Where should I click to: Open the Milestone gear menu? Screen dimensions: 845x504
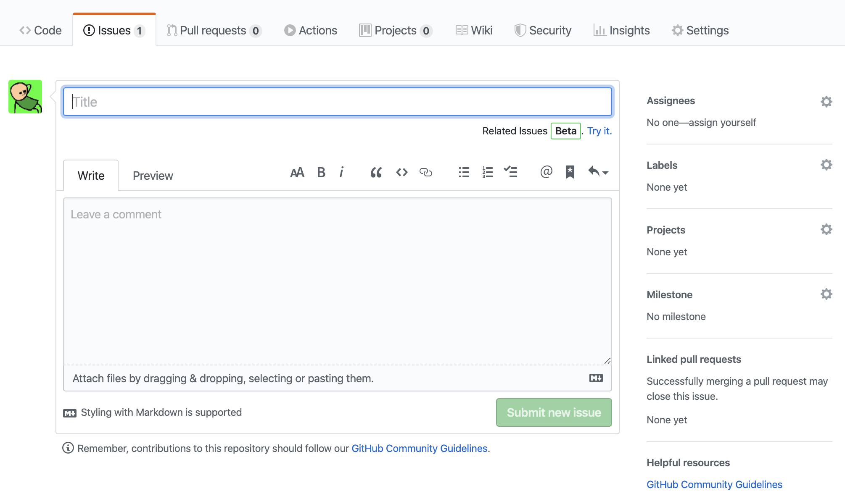826,294
